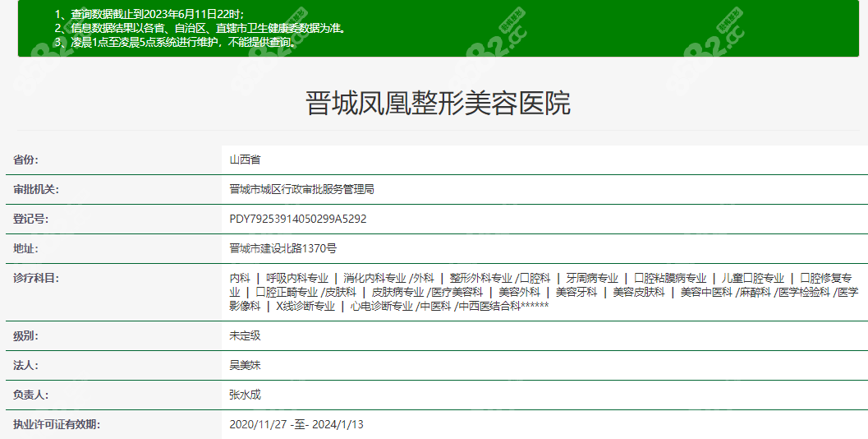Select the 审批机关 label
Image resolution: width=868 pixels, height=439 pixels.
tap(35, 190)
